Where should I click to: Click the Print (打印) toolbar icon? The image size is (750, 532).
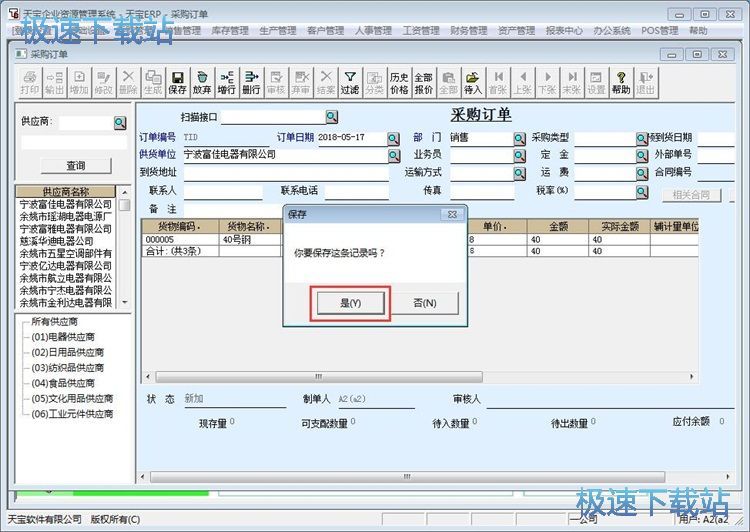(x=30, y=83)
